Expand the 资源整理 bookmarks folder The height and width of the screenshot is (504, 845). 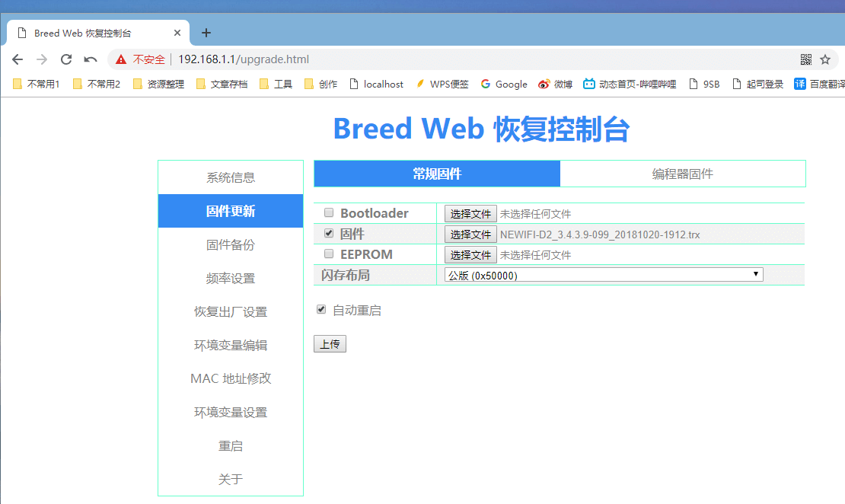[158, 84]
